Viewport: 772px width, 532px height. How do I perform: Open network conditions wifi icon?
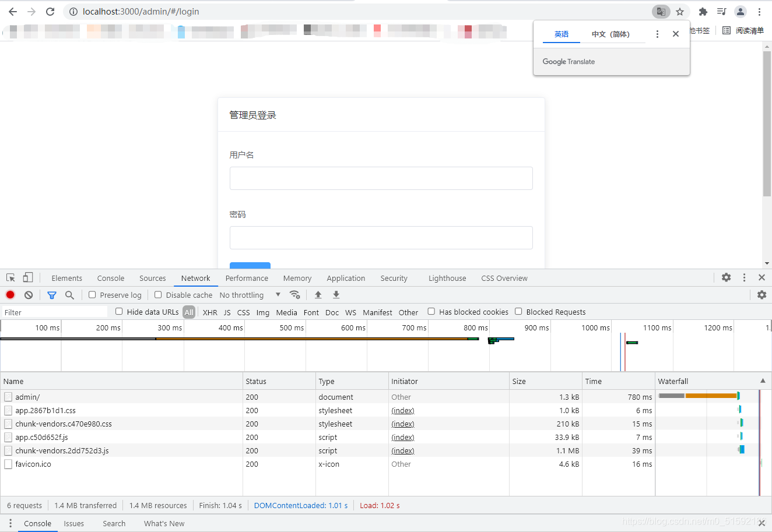pos(295,295)
